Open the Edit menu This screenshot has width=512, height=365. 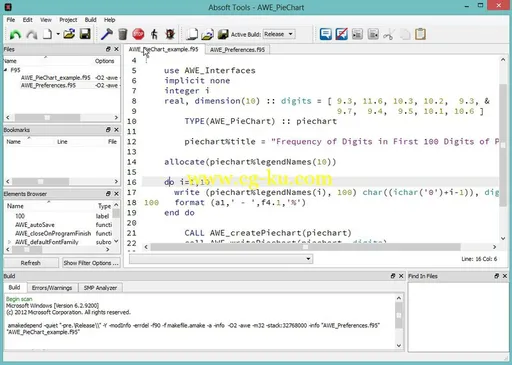coord(27,20)
